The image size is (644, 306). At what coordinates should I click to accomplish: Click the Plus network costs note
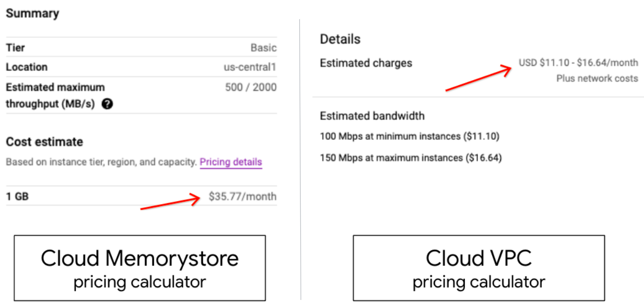(x=597, y=79)
